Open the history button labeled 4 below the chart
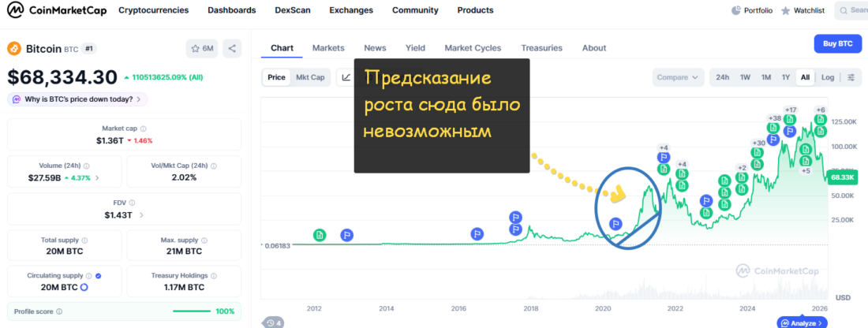Image resolution: width=868 pixels, height=328 pixels. pos(271,322)
